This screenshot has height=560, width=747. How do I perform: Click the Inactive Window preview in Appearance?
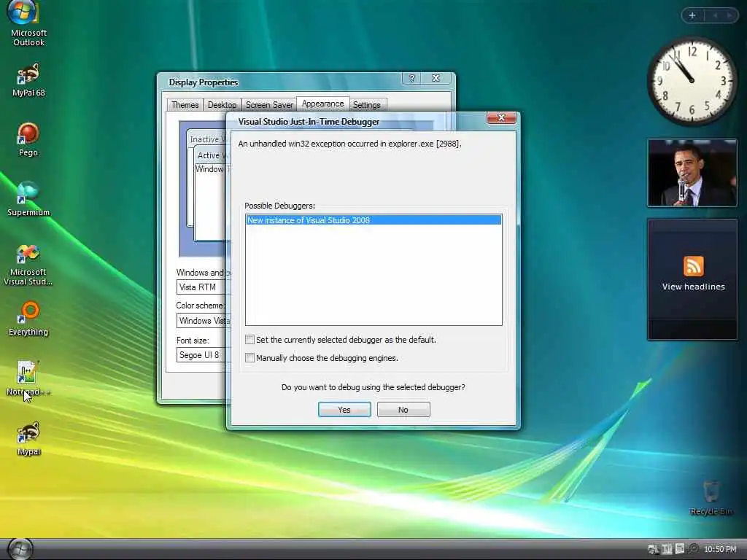pos(206,139)
